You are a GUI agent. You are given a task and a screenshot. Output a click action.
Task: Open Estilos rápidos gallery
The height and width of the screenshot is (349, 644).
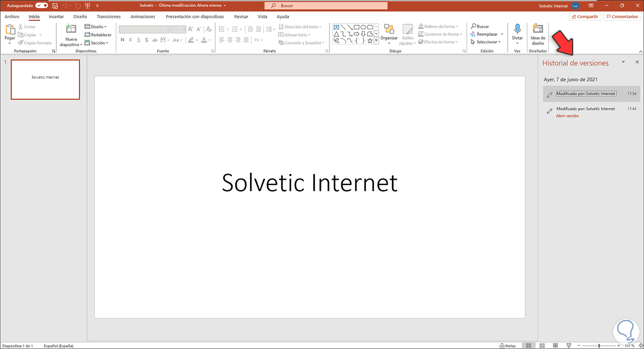(x=408, y=34)
